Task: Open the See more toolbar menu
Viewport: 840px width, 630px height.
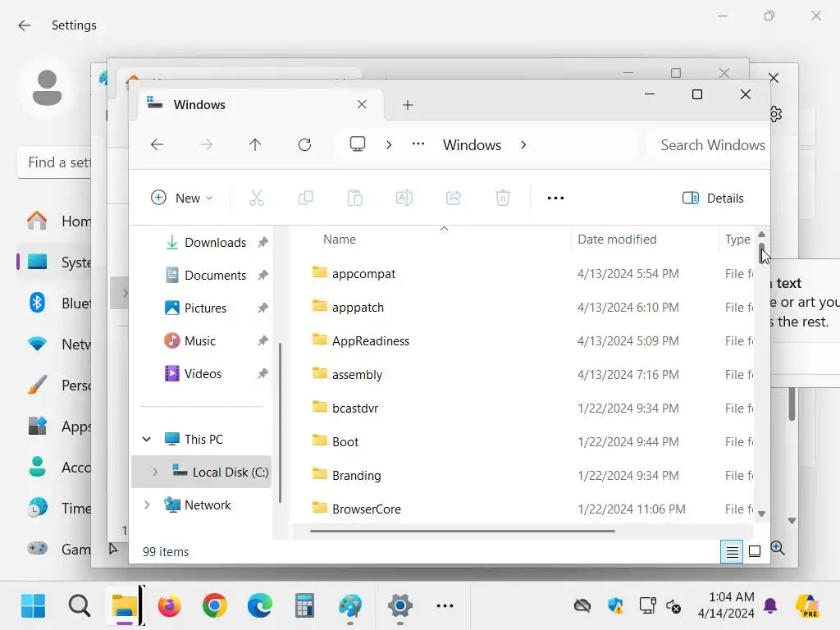Action: [x=555, y=199]
